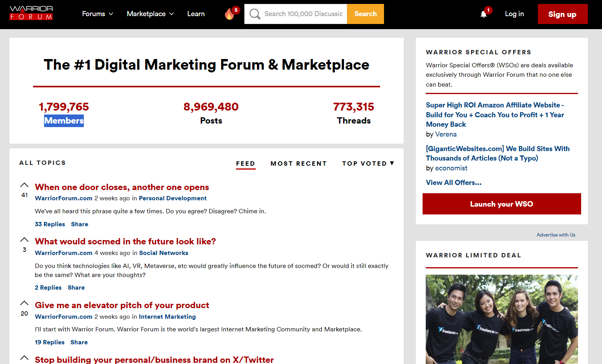Viewport: 602px width, 364px height.
Task: View the 2 Replies link
Action: [48, 288]
